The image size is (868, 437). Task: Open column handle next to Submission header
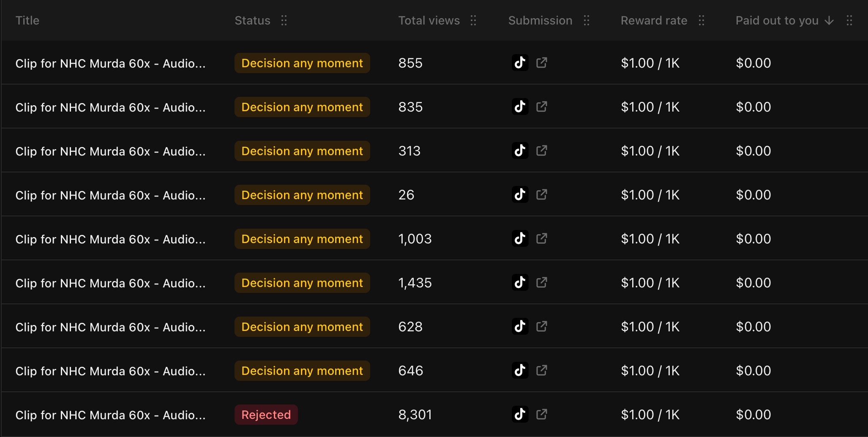click(587, 20)
